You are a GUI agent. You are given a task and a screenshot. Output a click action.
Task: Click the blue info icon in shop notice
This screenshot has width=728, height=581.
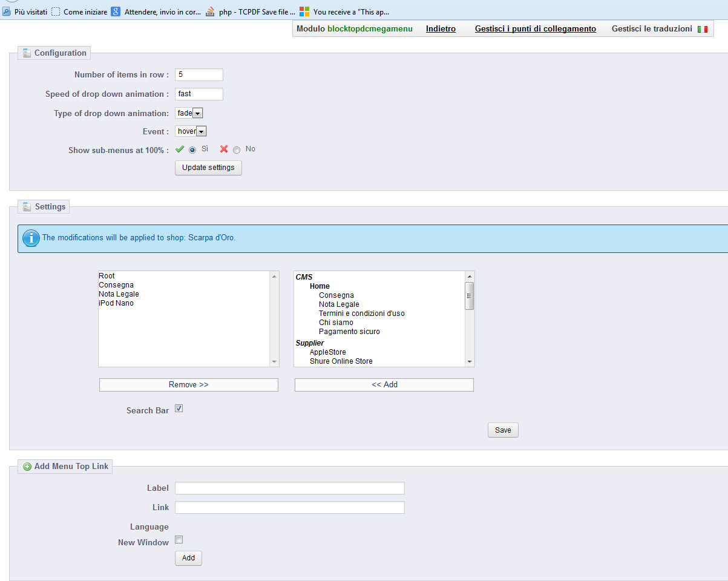pyautogui.click(x=31, y=238)
